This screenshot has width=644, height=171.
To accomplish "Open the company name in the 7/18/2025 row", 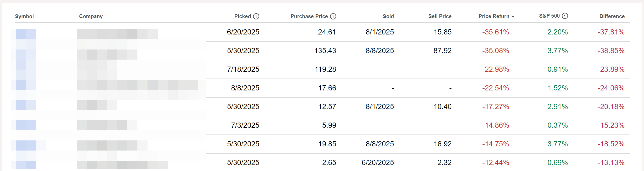I will pyautogui.click(x=97, y=70).
